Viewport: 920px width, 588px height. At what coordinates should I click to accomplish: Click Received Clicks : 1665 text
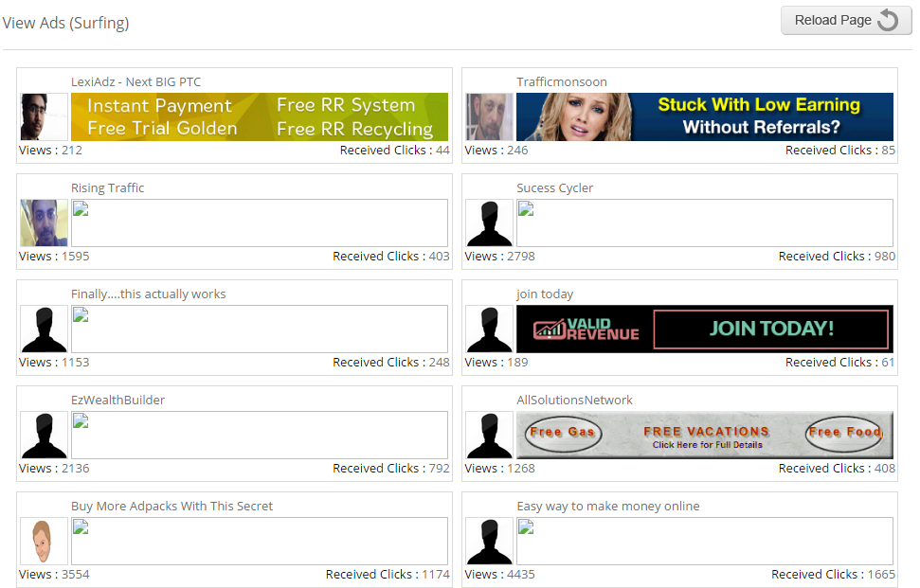[833, 575]
